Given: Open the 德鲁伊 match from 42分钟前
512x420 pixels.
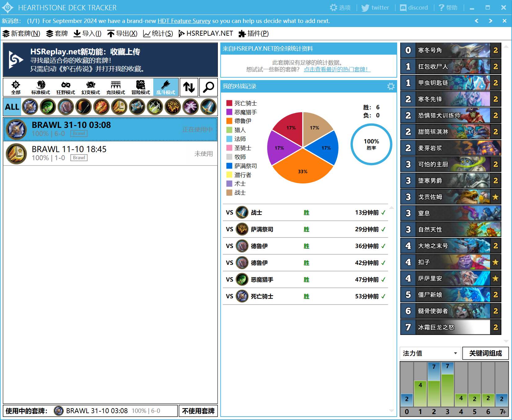Looking at the screenshot, I should [305, 263].
